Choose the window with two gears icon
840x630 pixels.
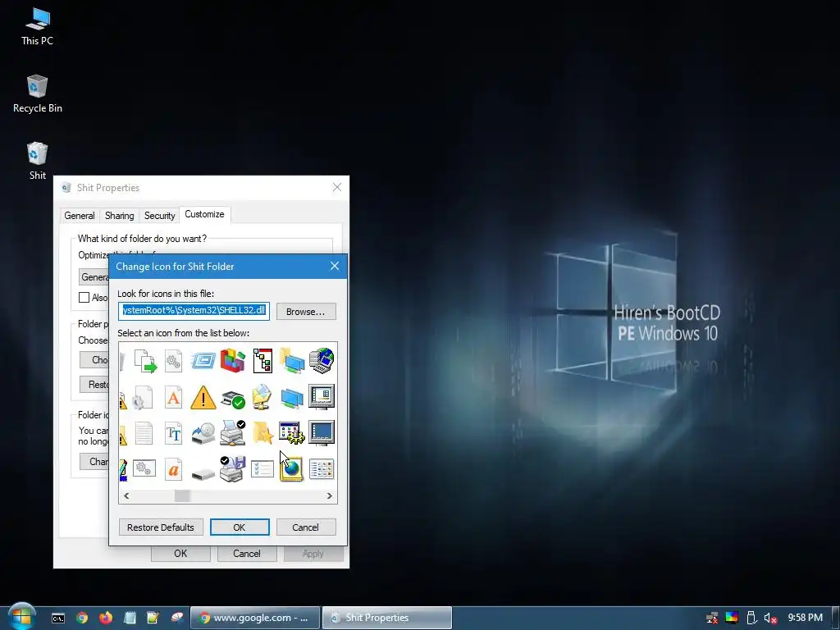[x=144, y=468]
